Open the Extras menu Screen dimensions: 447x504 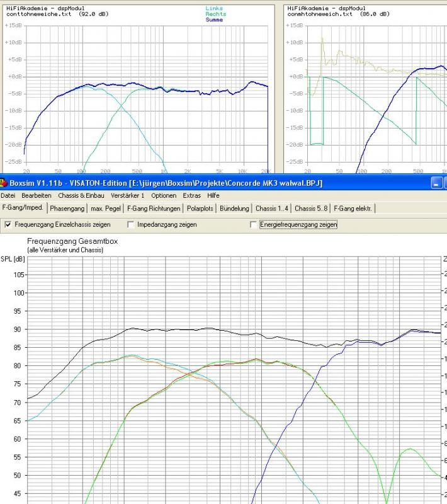192,195
